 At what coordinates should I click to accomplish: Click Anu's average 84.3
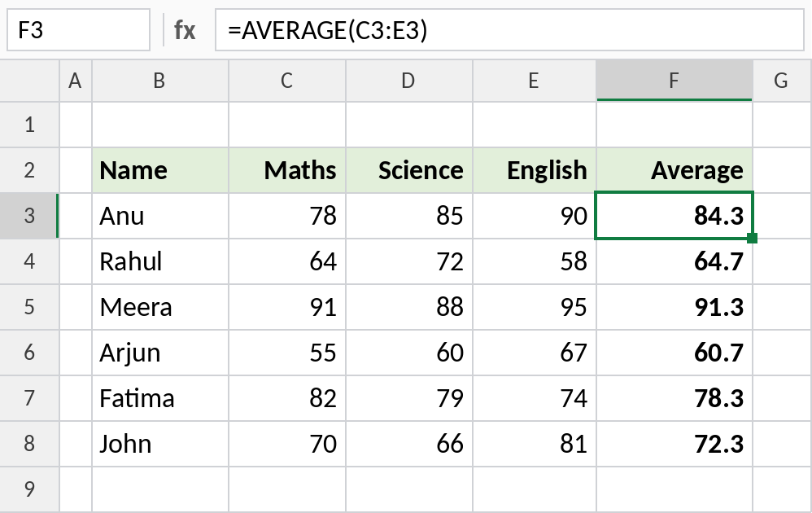[674, 216]
